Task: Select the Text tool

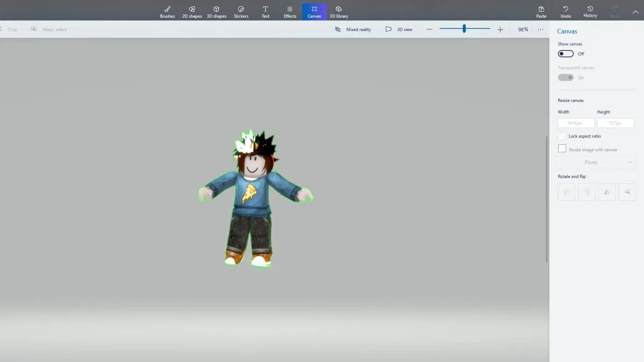Action: pyautogui.click(x=265, y=12)
